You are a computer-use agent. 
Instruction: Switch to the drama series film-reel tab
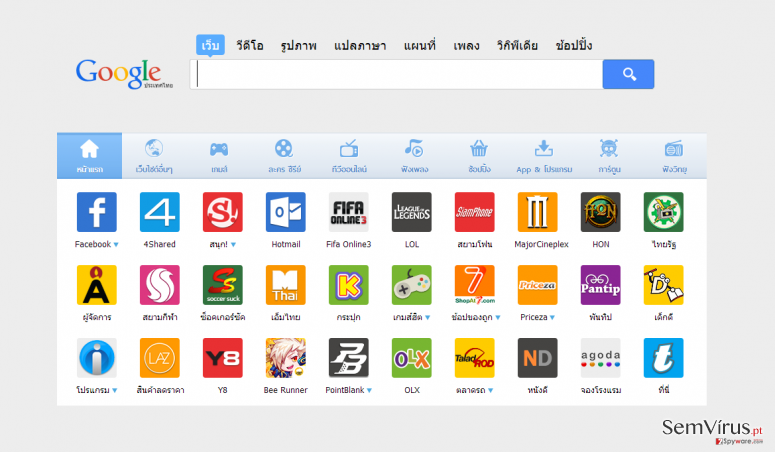pyautogui.click(x=284, y=156)
